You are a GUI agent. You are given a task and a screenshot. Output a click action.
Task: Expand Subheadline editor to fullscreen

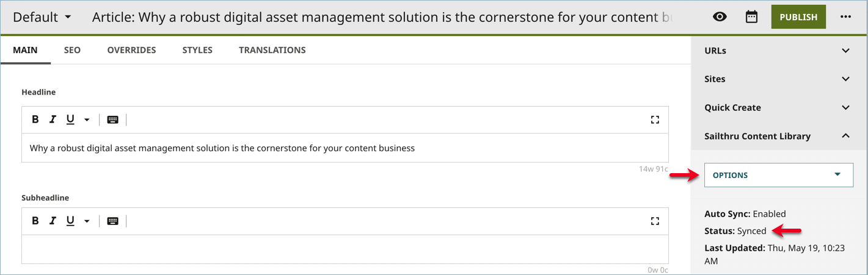click(x=655, y=221)
